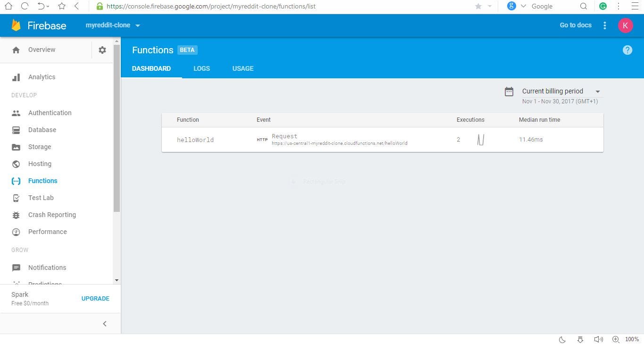This screenshot has width=644, height=344.
Task: Click the Firebase flame logo
Action: coord(16,25)
